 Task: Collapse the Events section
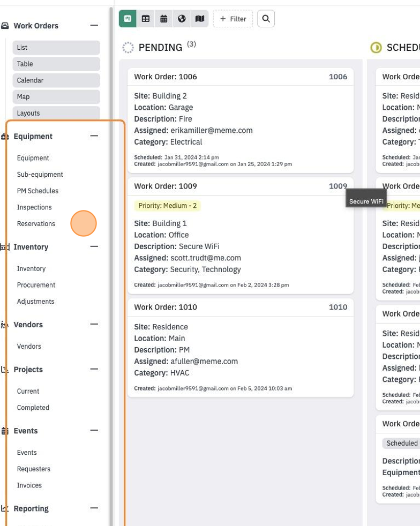[x=94, y=431]
